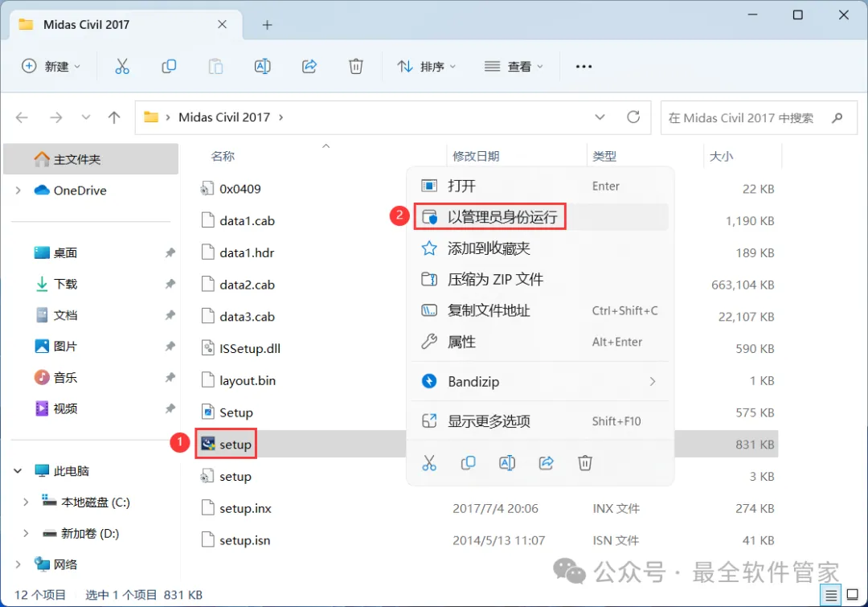Collapse the 此电脑 tree node
The height and width of the screenshot is (607, 868).
pyautogui.click(x=18, y=471)
